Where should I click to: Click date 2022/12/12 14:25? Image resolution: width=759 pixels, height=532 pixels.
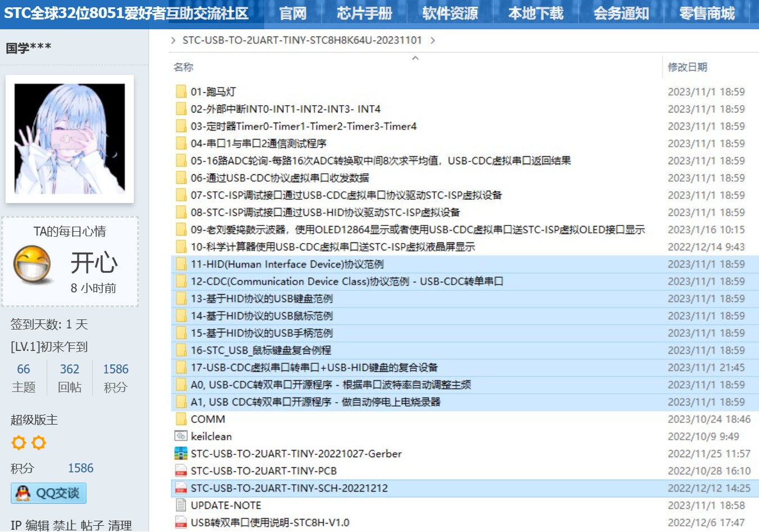(709, 488)
